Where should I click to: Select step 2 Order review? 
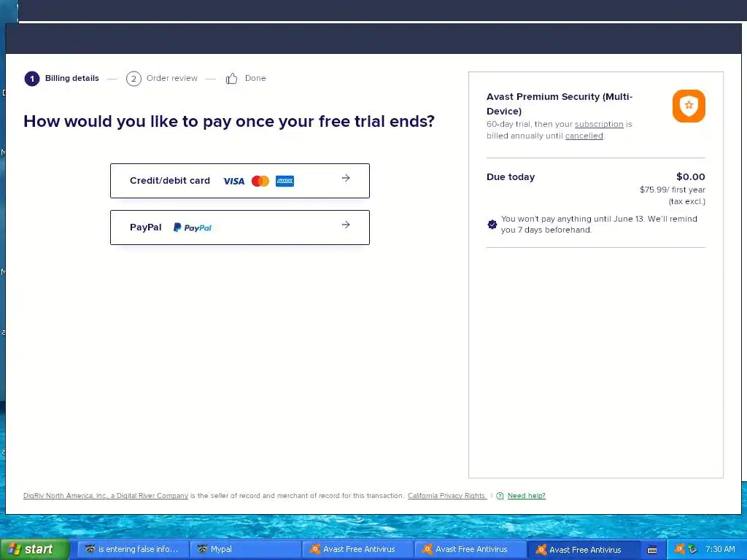click(x=161, y=79)
